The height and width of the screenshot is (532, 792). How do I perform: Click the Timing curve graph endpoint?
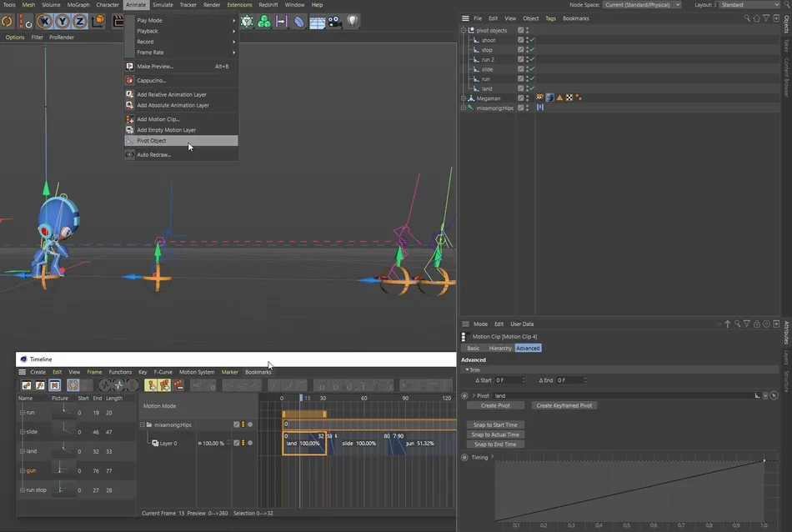[x=764, y=460]
